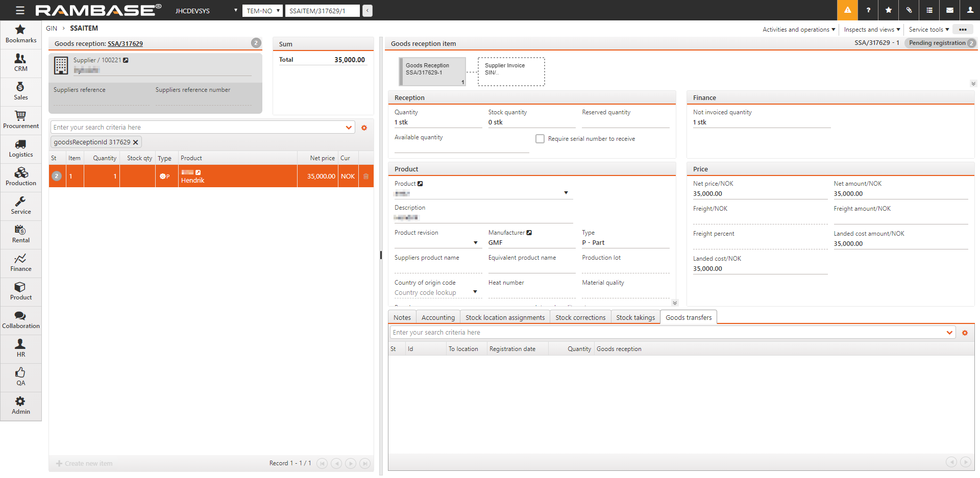This screenshot has width=980, height=478.
Task: Open the Procurement module in sidebar
Action: click(x=20, y=120)
